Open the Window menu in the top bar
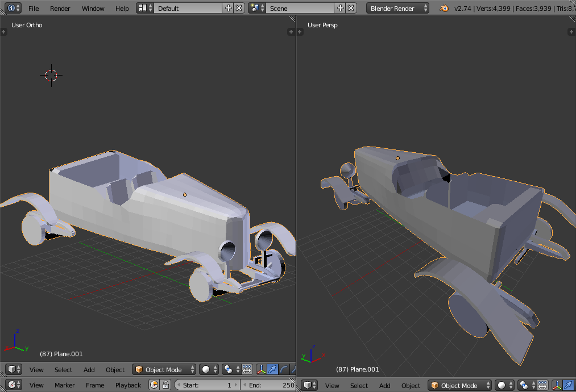This screenshot has height=392, width=576. tap(93, 8)
